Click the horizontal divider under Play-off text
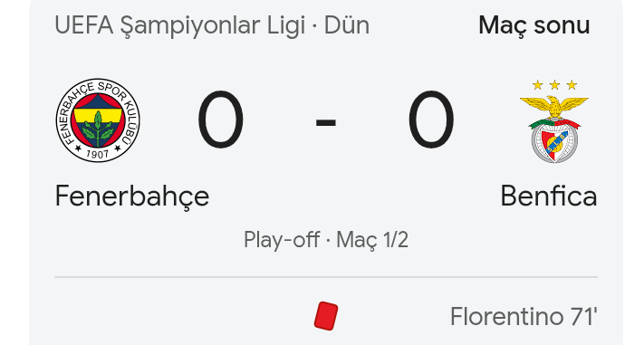This screenshot has height=345, width=644. click(x=326, y=277)
